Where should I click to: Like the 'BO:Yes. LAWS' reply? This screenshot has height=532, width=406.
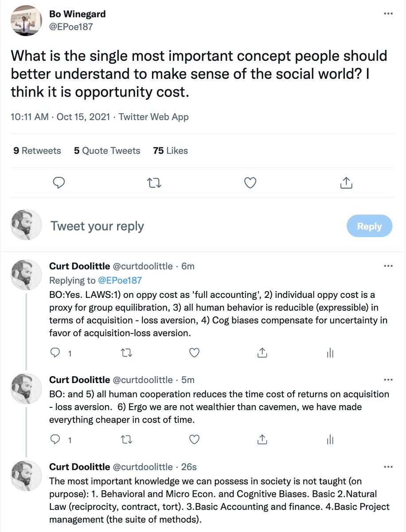tap(194, 352)
